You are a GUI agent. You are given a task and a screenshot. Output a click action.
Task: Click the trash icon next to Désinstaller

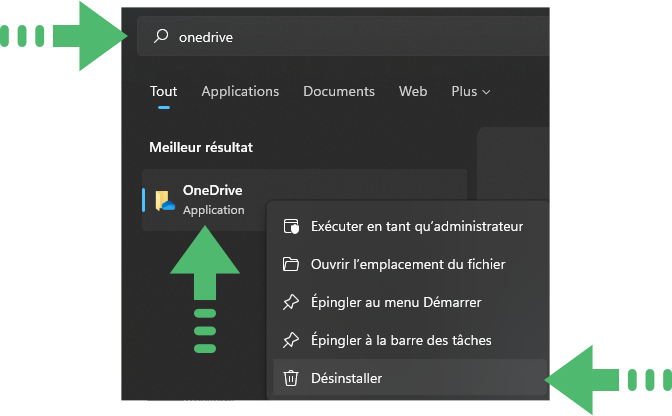click(291, 378)
